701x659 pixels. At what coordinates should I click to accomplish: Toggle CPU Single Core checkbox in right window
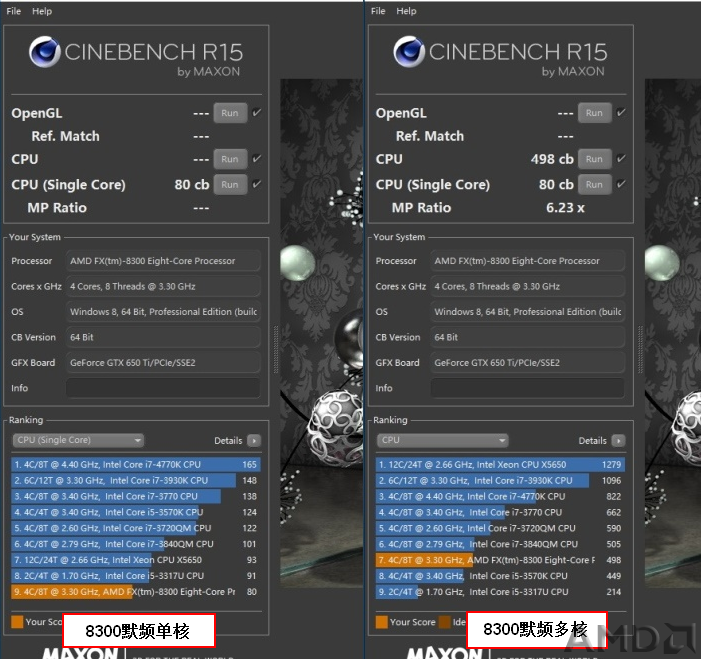click(x=621, y=184)
